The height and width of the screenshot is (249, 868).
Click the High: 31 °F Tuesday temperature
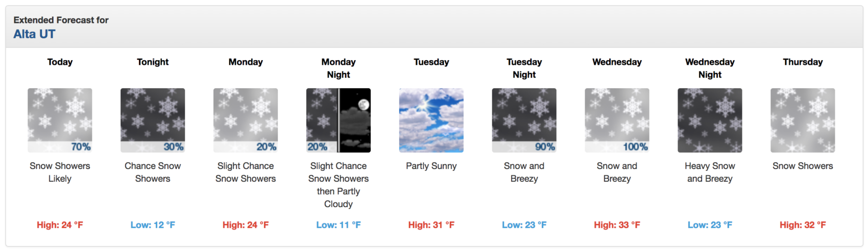[431, 225]
